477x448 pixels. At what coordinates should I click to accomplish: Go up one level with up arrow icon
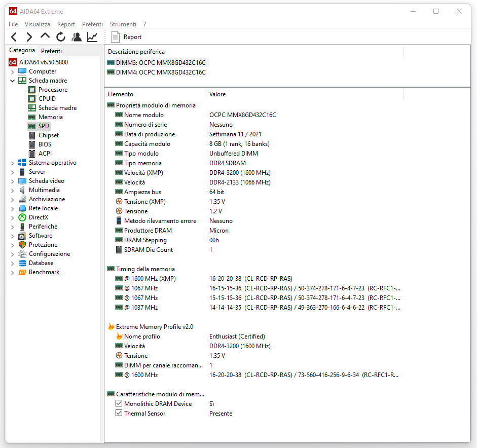point(45,36)
